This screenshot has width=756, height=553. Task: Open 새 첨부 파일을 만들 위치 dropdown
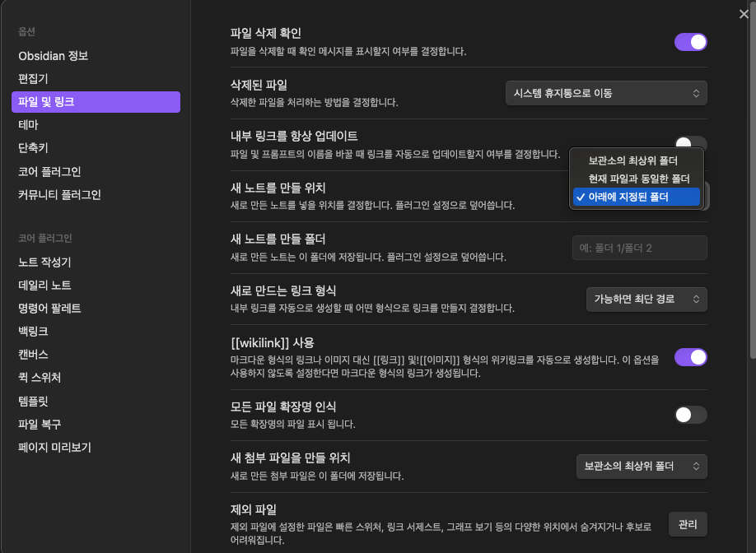642,467
